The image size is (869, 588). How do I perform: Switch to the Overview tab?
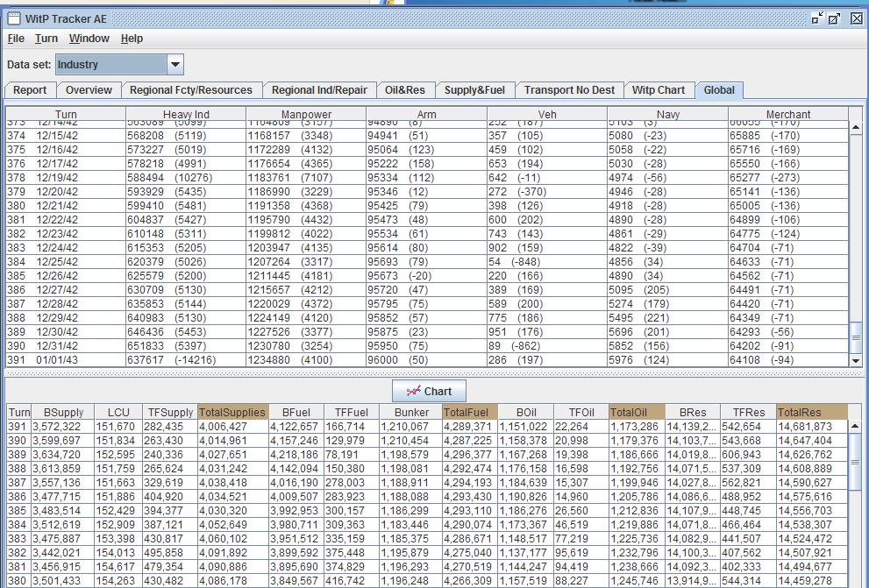pyautogui.click(x=89, y=90)
